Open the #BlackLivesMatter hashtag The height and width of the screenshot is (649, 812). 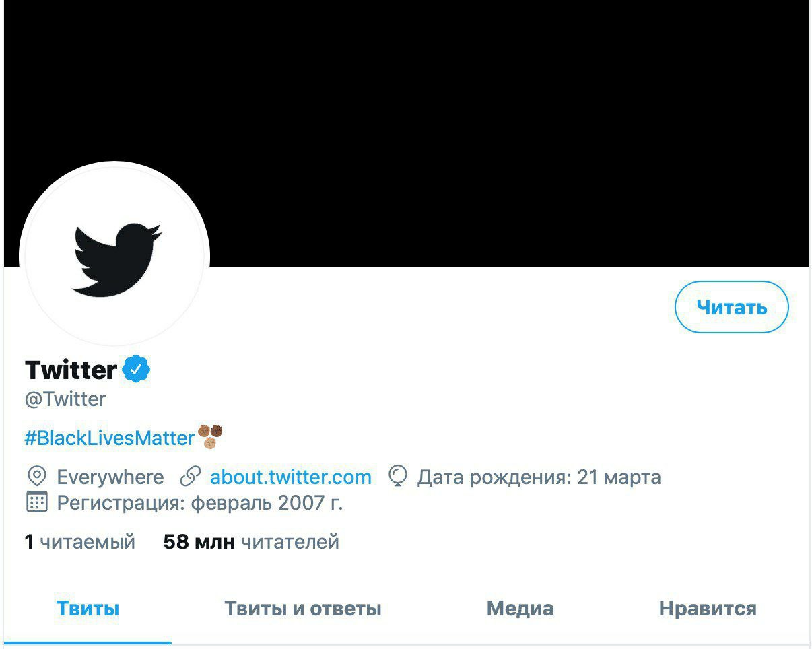tap(110, 438)
